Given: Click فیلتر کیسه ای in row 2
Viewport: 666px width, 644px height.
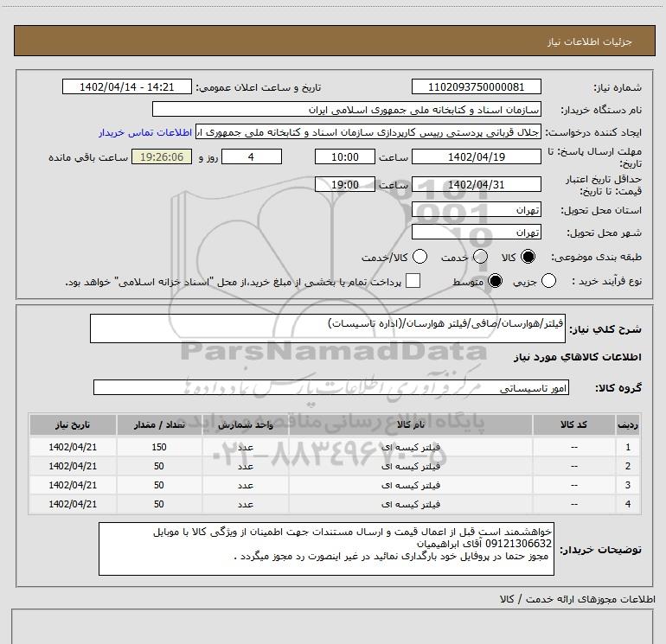Looking at the screenshot, I should coord(410,466).
